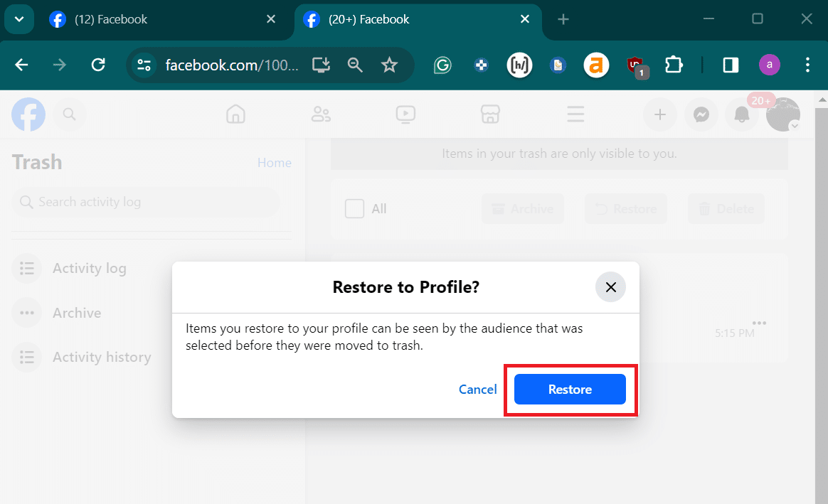Click the Archive button in toolbar
The image size is (828, 504).
coord(523,209)
